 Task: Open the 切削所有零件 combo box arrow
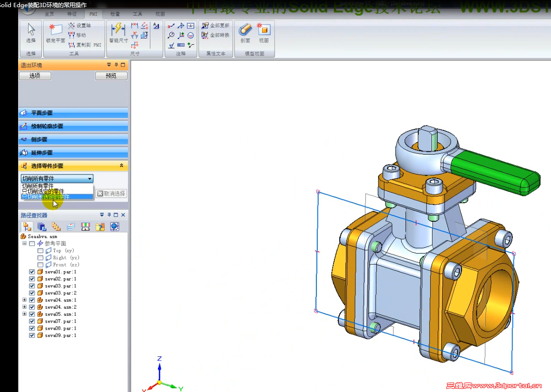(x=89, y=178)
